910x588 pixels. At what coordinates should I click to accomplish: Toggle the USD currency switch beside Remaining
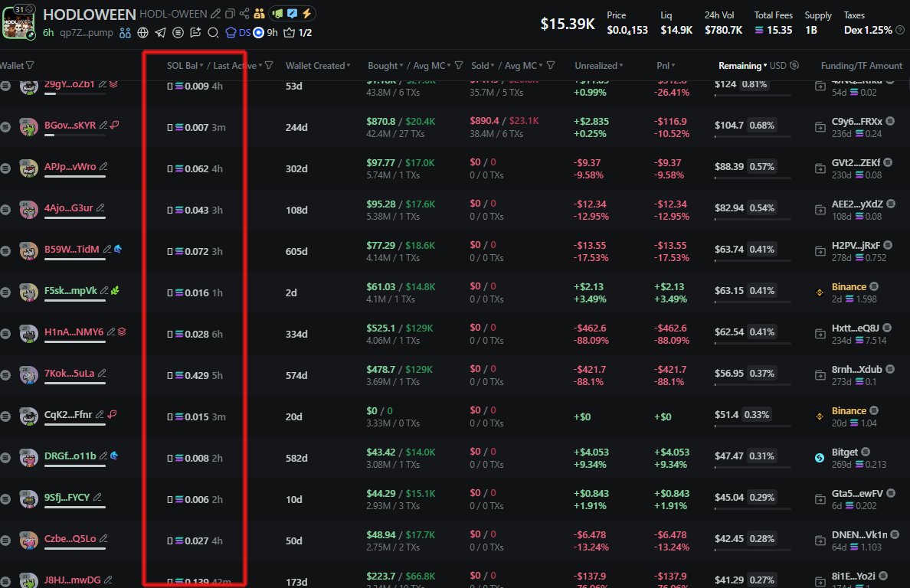tap(794, 66)
